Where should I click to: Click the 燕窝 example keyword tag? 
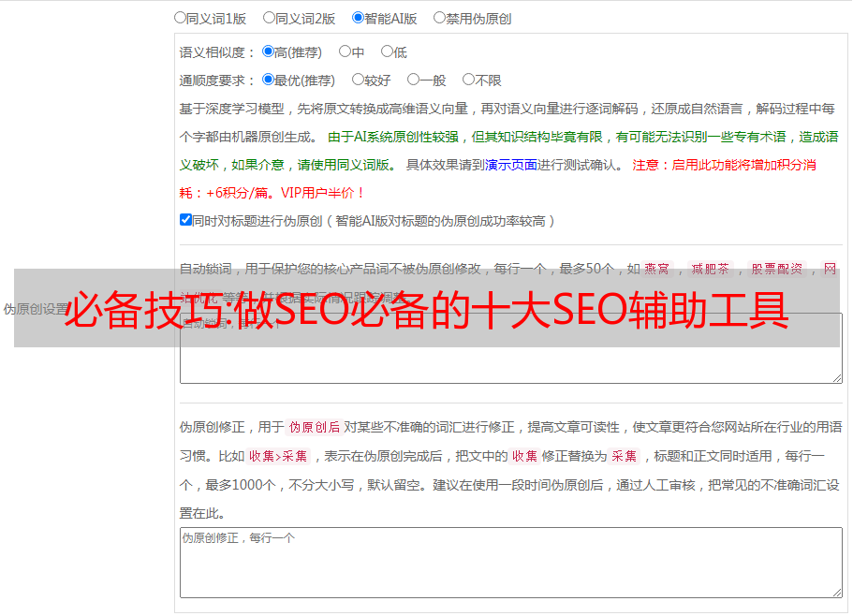coord(657,269)
